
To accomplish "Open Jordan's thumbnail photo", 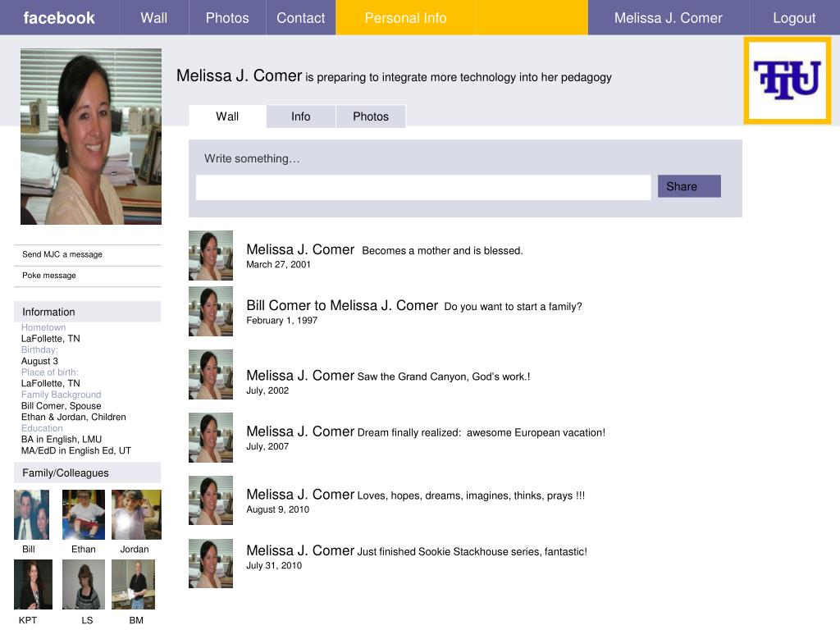I will (136, 514).
